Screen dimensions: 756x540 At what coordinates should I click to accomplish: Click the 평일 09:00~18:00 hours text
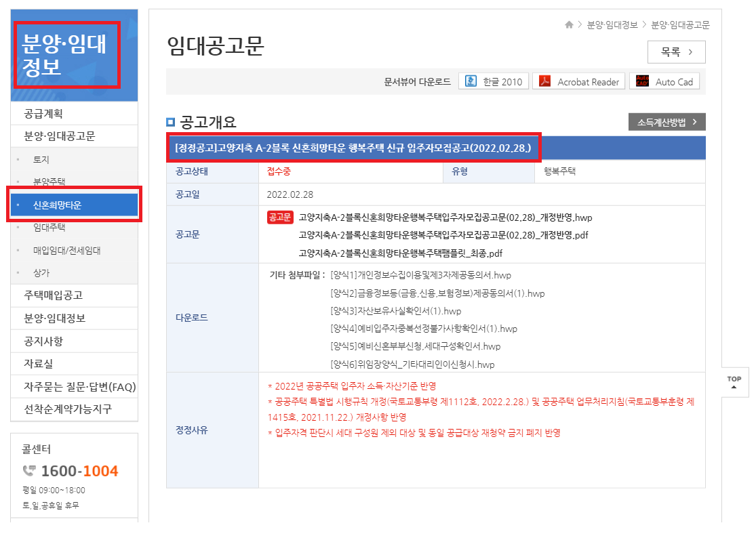(x=54, y=491)
